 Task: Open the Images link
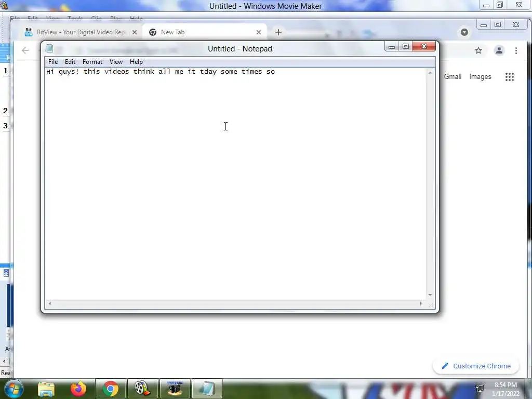[480, 77]
